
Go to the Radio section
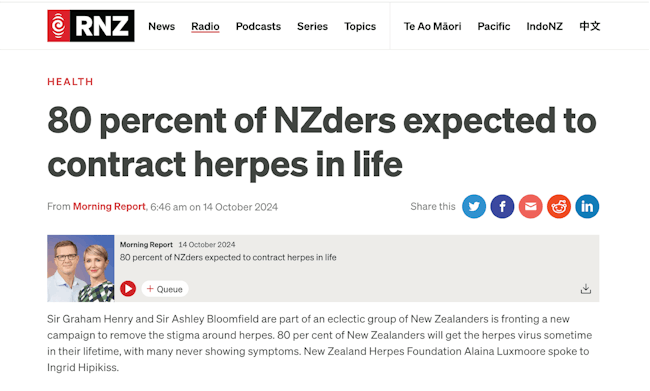click(x=205, y=27)
